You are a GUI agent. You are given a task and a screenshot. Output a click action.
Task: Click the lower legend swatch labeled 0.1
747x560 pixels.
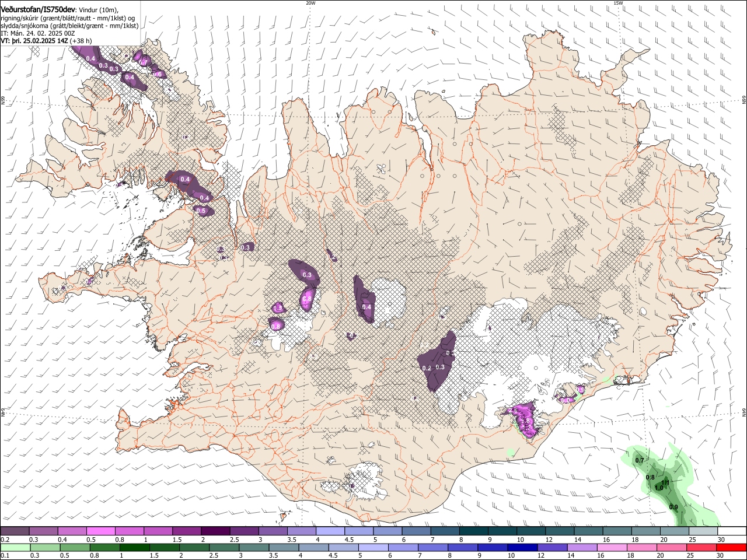(x=15, y=547)
